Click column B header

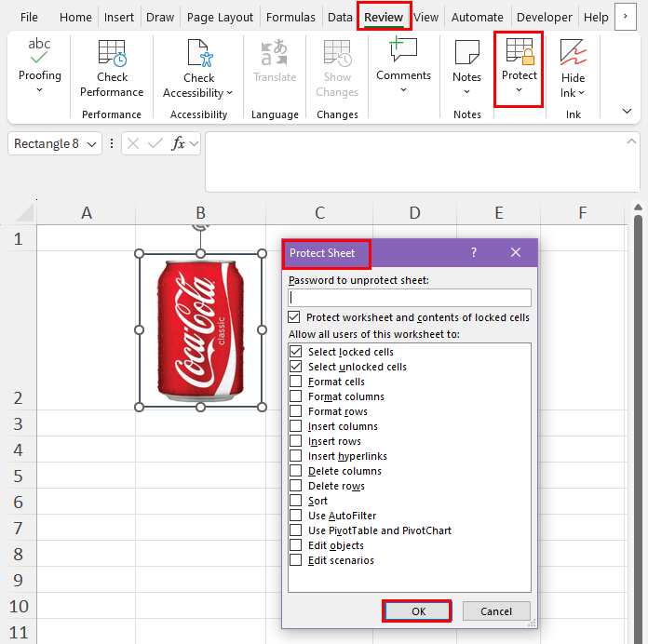coord(200,213)
